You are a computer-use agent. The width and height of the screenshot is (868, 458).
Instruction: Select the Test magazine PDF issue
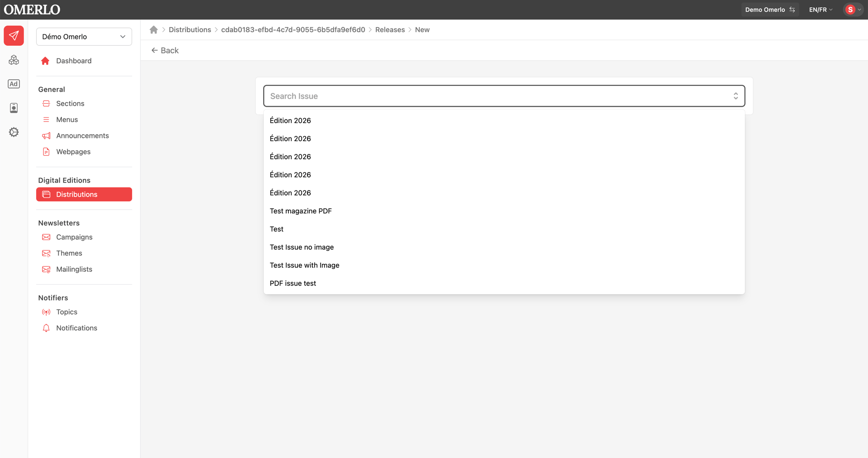(x=504, y=211)
